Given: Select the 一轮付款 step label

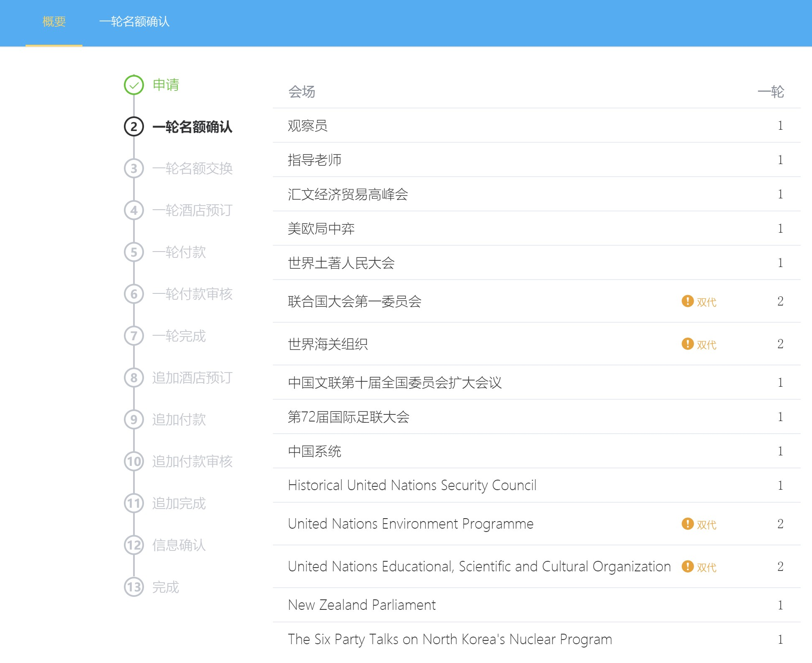Looking at the screenshot, I should pos(179,252).
